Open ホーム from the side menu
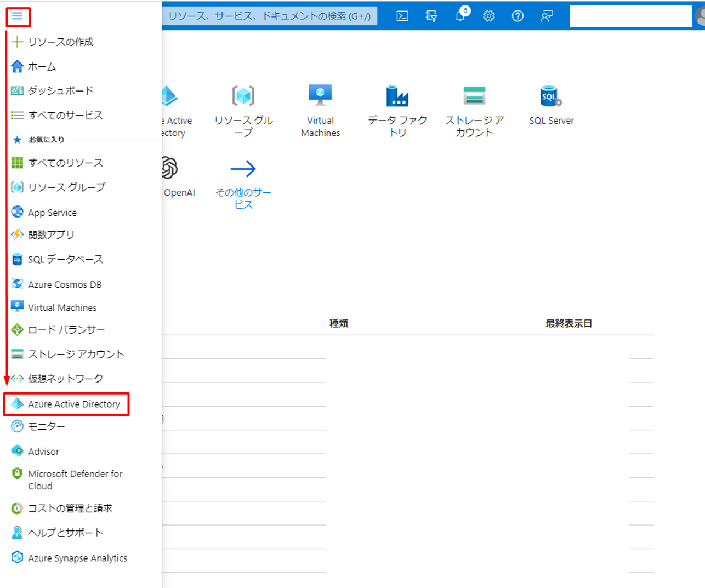The width and height of the screenshot is (705, 588). click(42, 66)
